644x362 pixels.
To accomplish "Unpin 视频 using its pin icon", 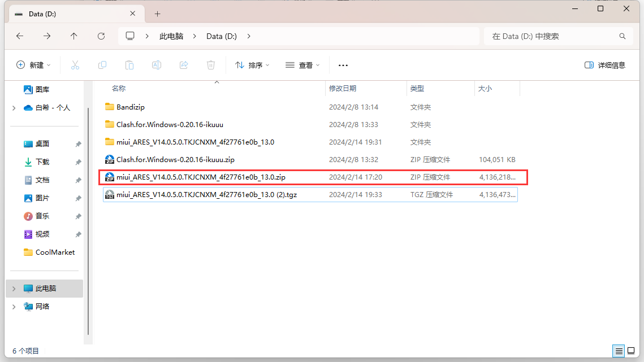I will pos(78,234).
